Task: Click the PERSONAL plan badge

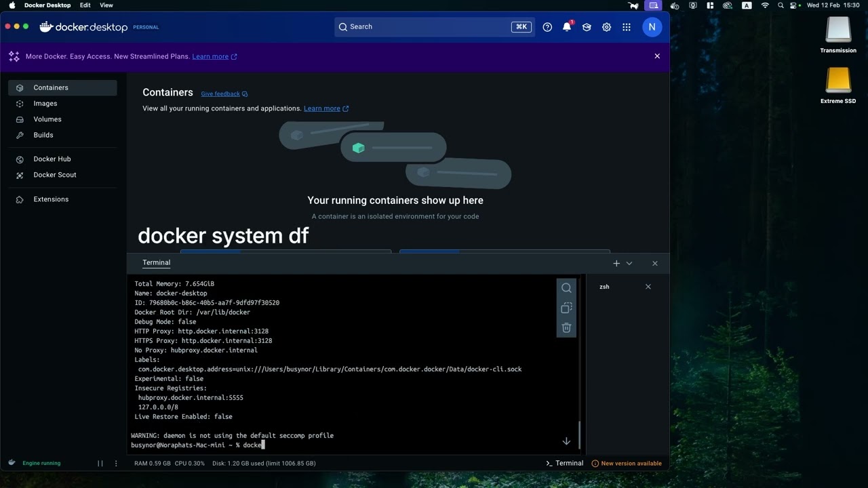Action: (146, 27)
